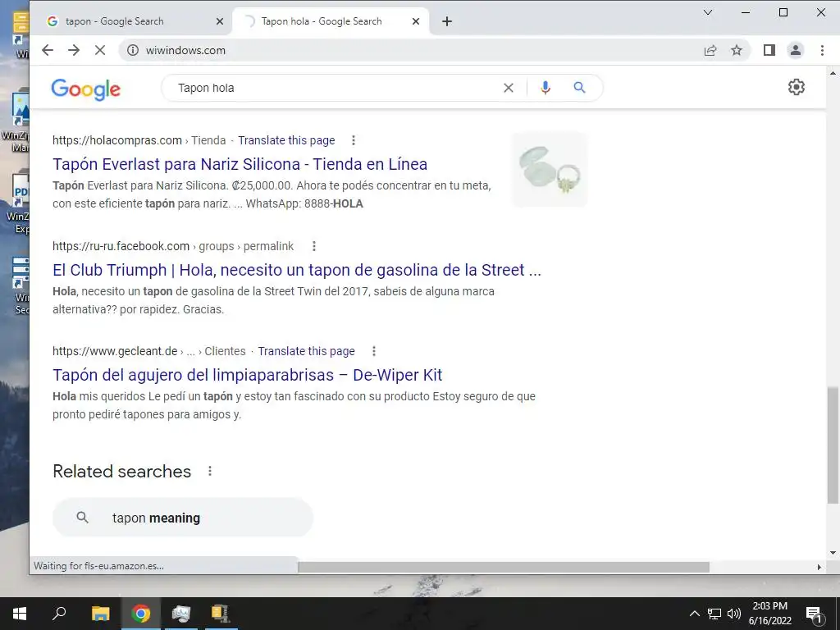Viewport: 840px width, 630px height.
Task: Click the www.gecleant.de URL breadcrumb
Action: pos(149,351)
